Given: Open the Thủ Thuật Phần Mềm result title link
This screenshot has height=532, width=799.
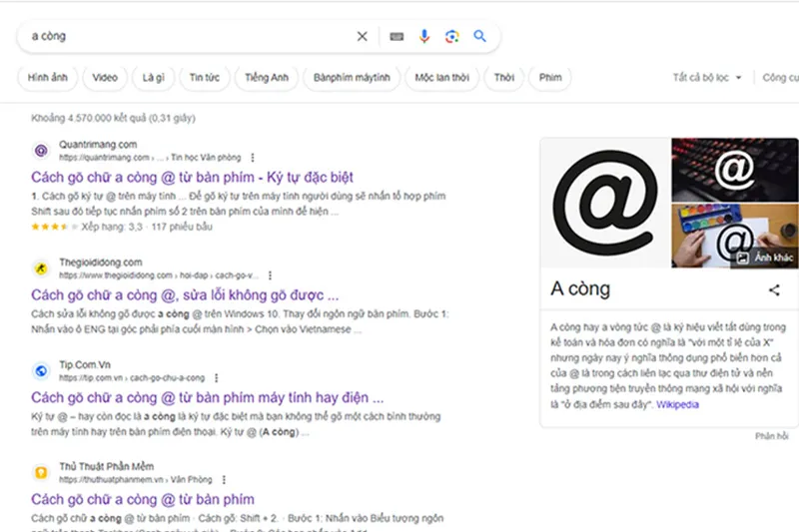Looking at the screenshot, I should (x=143, y=499).
